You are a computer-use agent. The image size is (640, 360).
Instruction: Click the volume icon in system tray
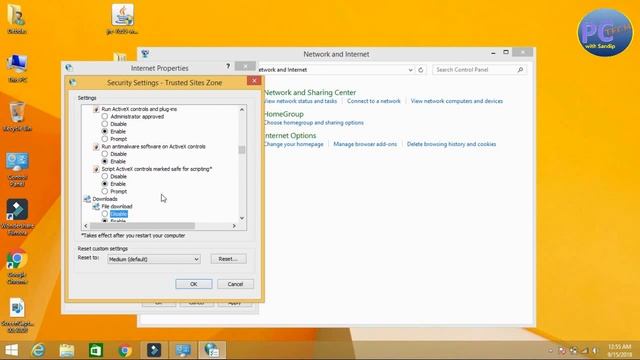[x=595, y=351]
